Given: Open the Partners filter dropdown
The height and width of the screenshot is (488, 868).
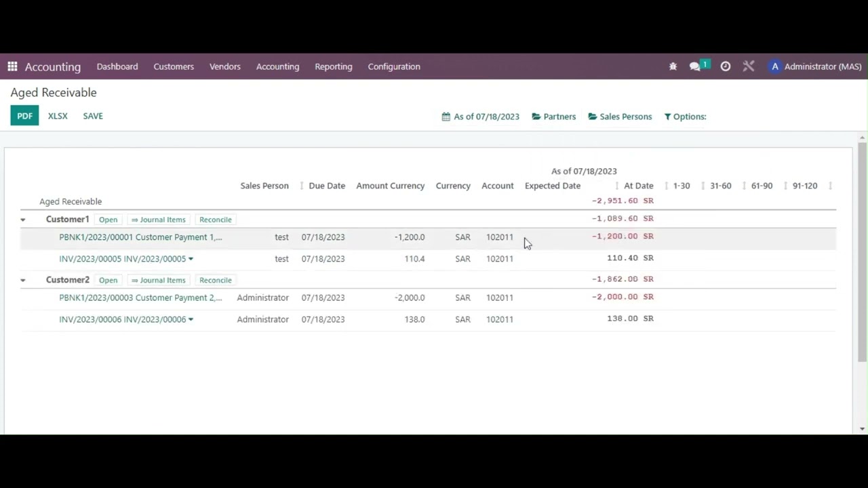Looking at the screenshot, I should (x=554, y=117).
